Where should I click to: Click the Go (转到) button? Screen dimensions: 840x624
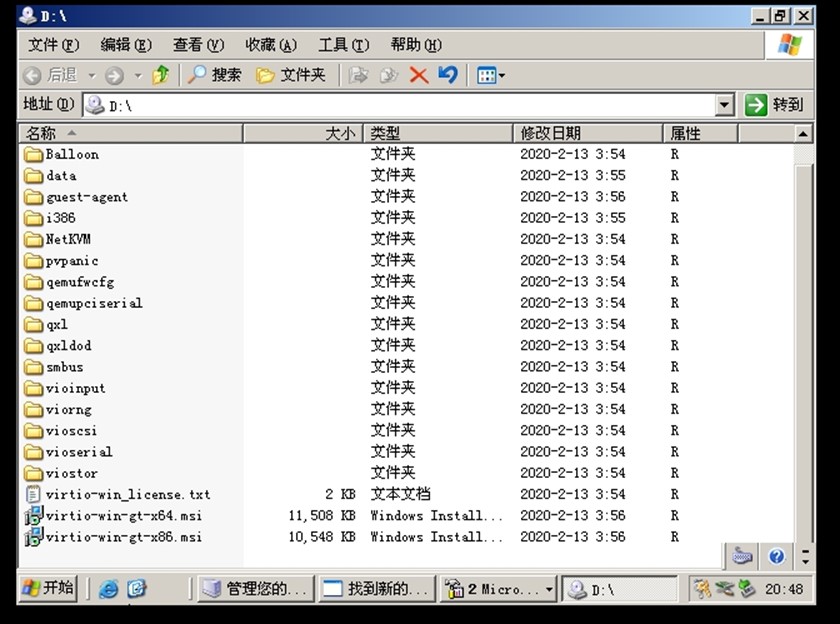tap(775, 104)
